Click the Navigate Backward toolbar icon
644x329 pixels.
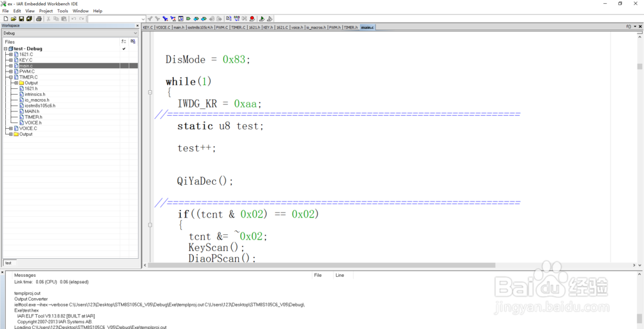point(211,19)
